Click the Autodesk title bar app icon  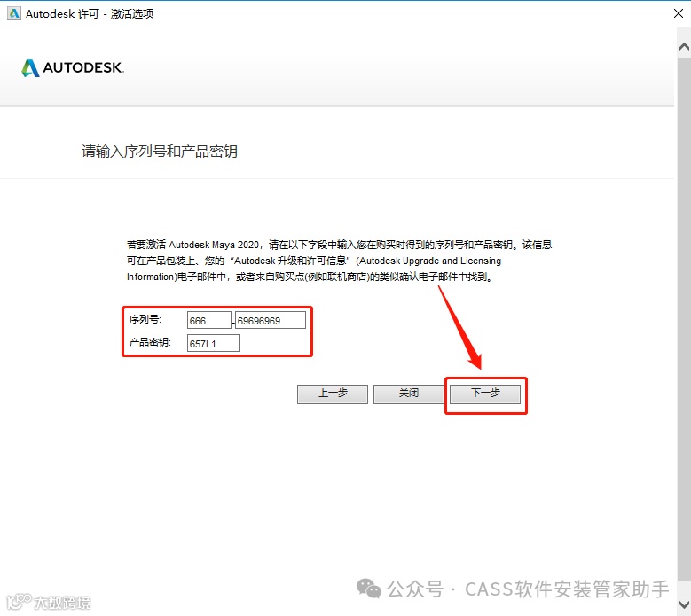[14, 13]
